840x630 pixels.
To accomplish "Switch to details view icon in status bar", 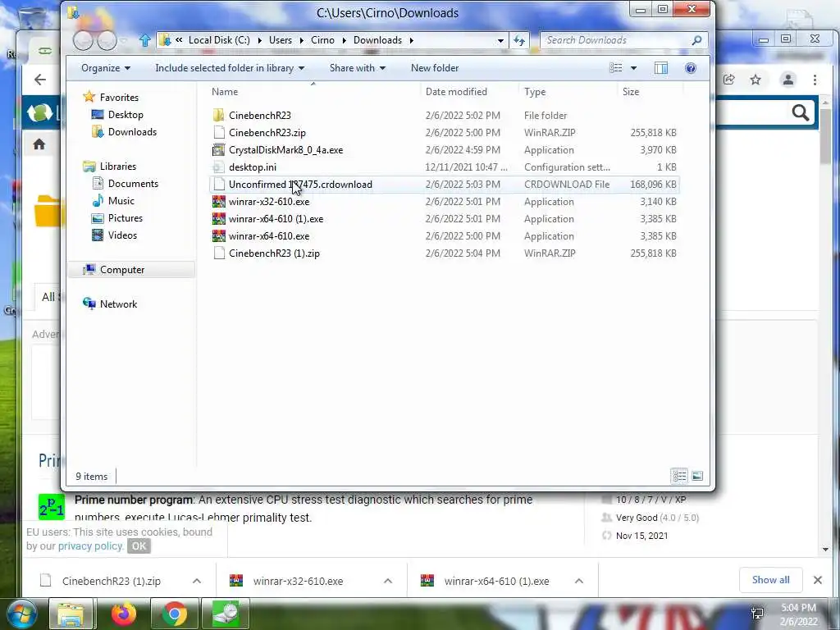I will 679,476.
